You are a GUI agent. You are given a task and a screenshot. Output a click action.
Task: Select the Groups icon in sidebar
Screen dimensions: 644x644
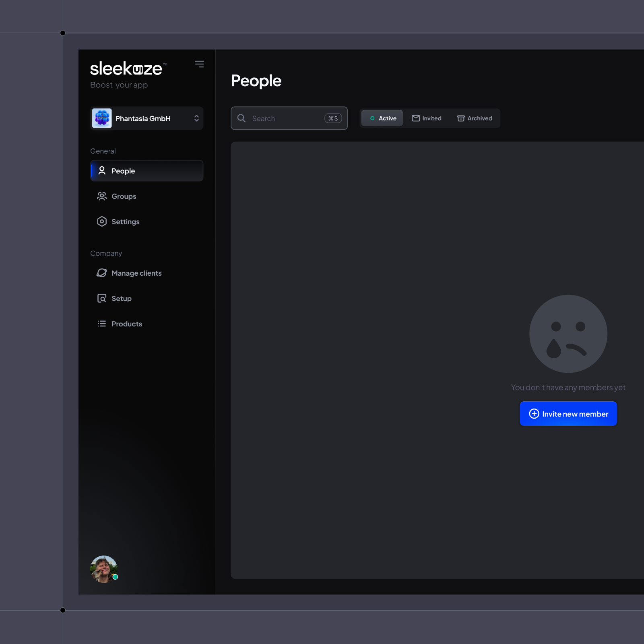point(102,196)
